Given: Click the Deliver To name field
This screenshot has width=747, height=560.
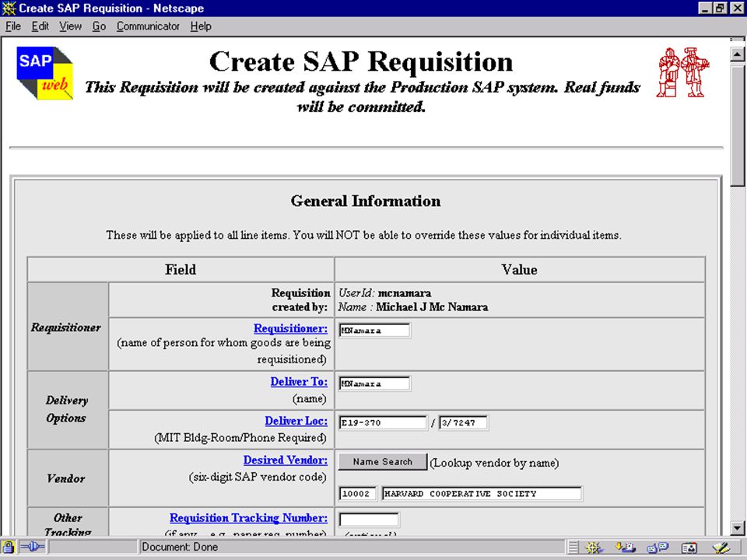Looking at the screenshot, I should [x=374, y=383].
